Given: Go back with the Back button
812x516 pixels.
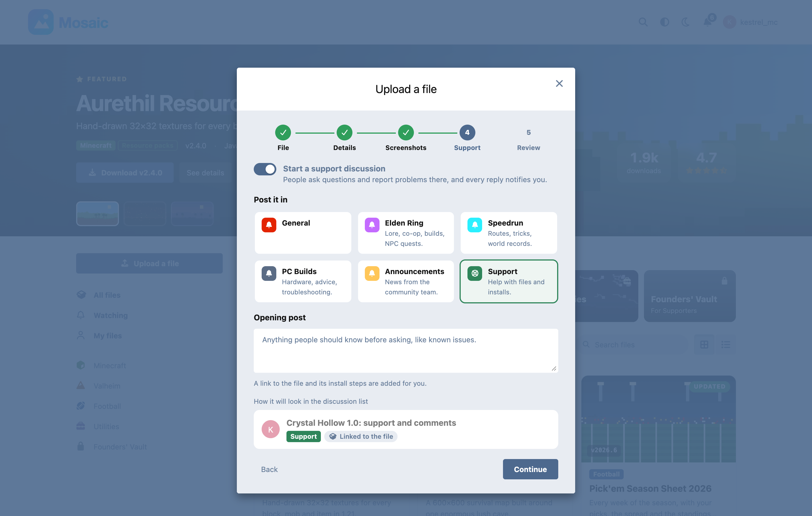Looking at the screenshot, I should click(x=269, y=469).
